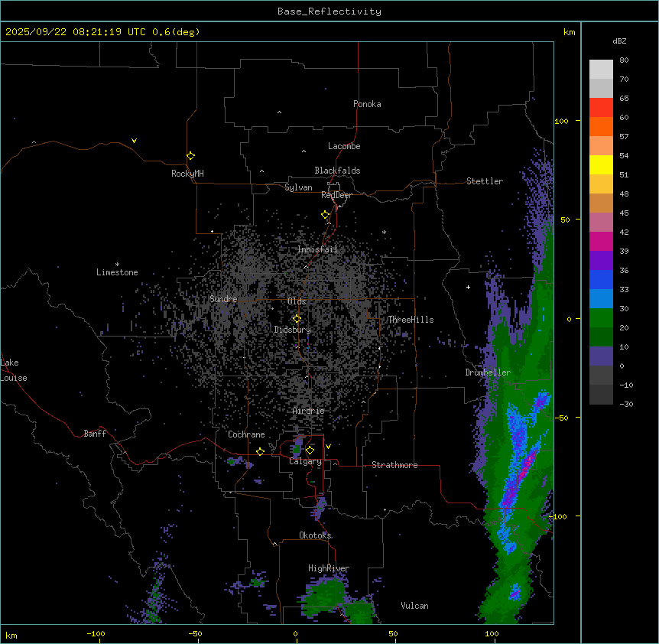
Task: Select the red swatch in dBZ legend
Action: pos(601,107)
